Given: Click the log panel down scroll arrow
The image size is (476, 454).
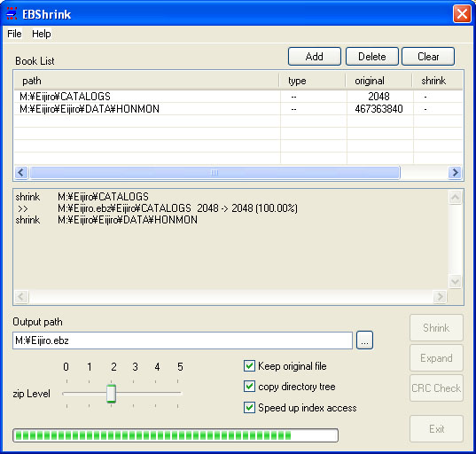Looking at the screenshot, I should pyautogui.click(x=455, y=281).
